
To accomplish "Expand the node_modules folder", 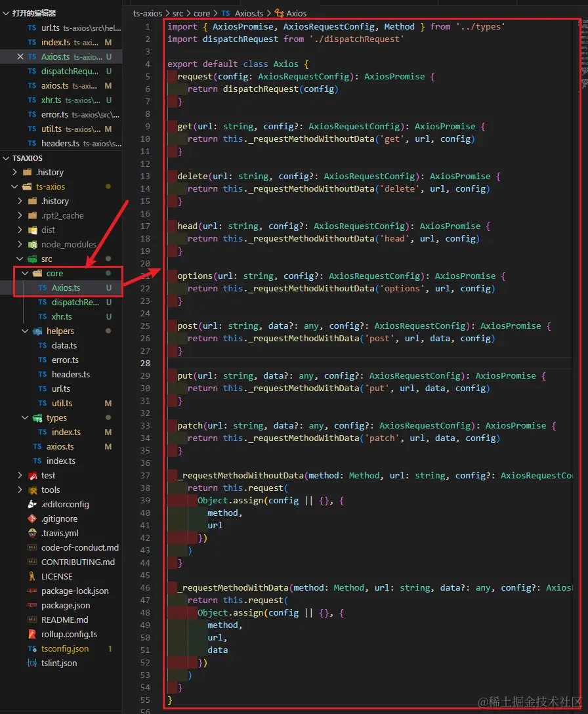I will click(20, 245).
